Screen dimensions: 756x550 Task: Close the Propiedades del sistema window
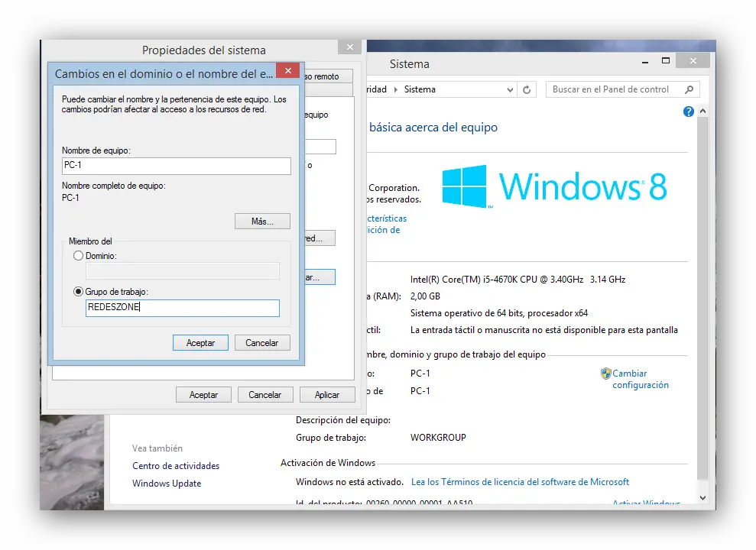point(350,47)
